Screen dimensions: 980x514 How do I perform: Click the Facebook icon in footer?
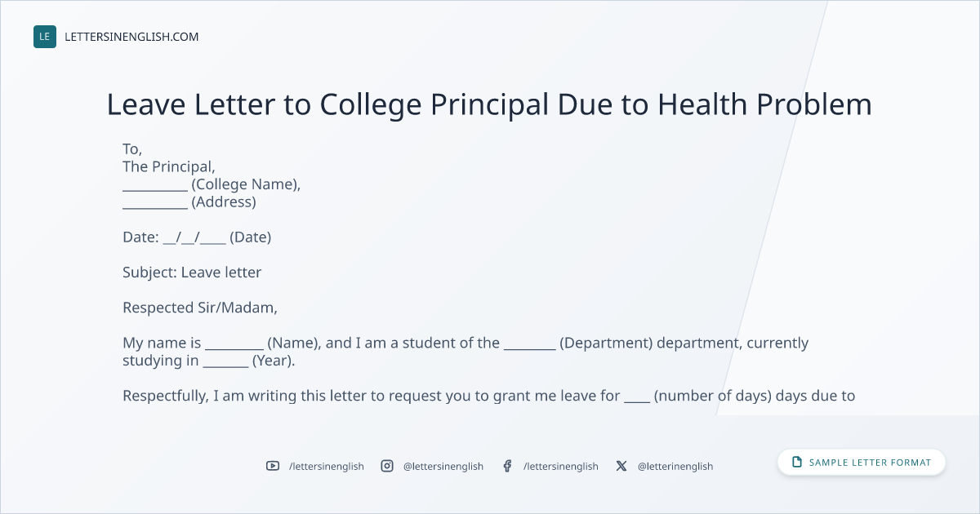click(x=507, y=466)
